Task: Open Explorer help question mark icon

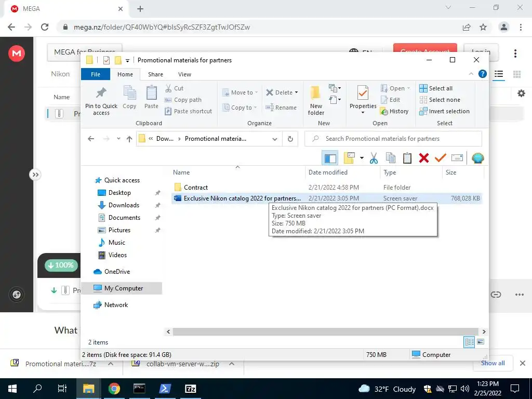Action: click(x=483, y=74)
